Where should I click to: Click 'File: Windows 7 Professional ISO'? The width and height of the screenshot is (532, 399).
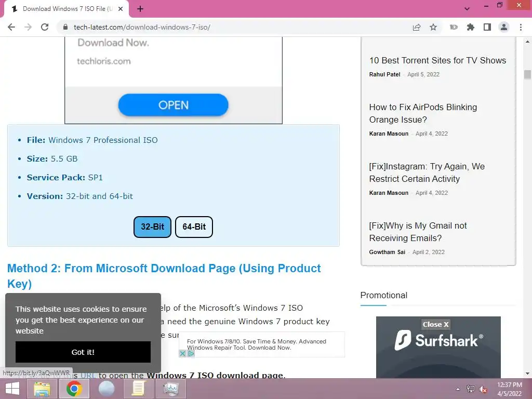click(92, 140)
